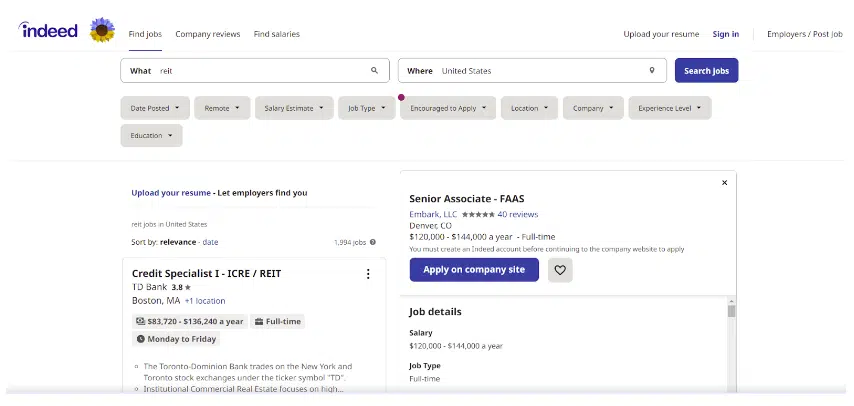The width and height of the screenshot is (854, 406).
Task: Click inside the Where location field
Action: [x=540, y=71]
